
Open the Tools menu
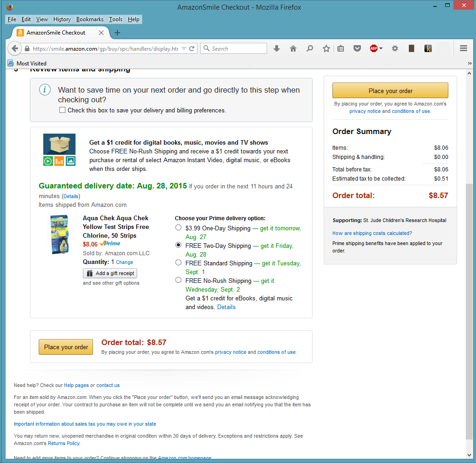[x=116, y=19]
